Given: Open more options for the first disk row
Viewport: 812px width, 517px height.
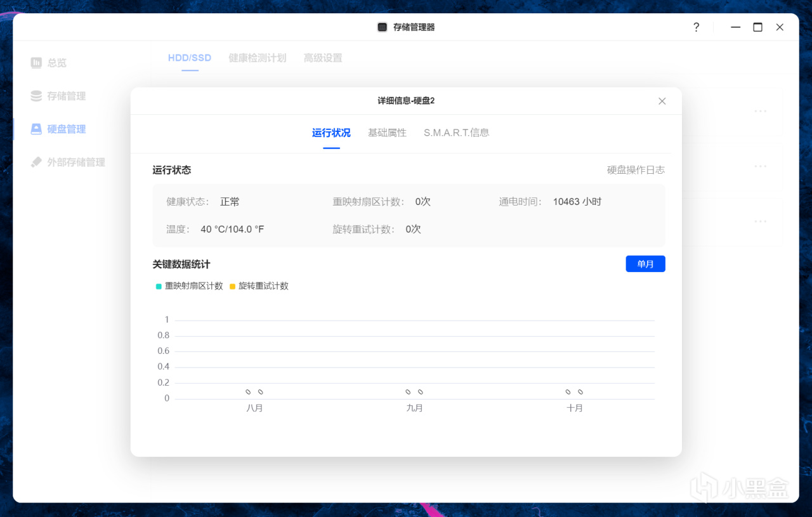Looking at the screenshot, I should [761, 111].
